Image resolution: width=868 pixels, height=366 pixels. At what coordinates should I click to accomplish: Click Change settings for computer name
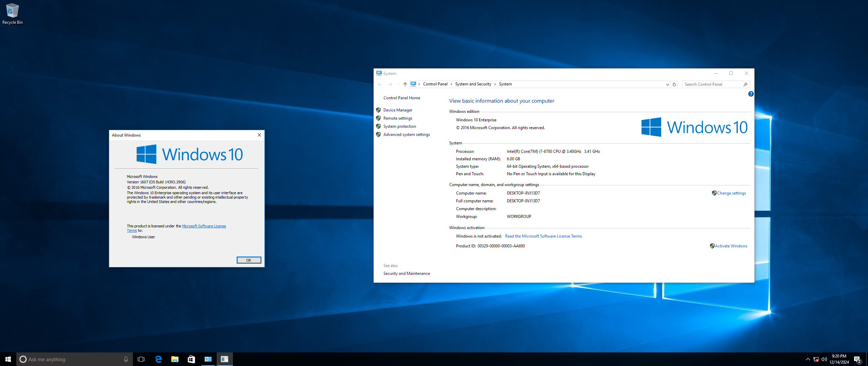click(731, 193)
